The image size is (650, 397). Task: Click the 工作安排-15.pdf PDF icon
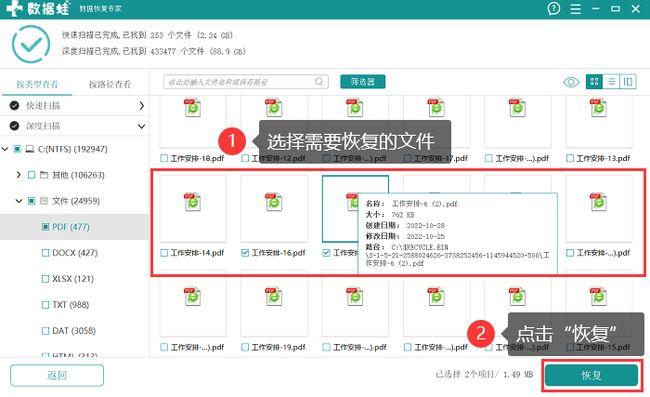[598, 297]
